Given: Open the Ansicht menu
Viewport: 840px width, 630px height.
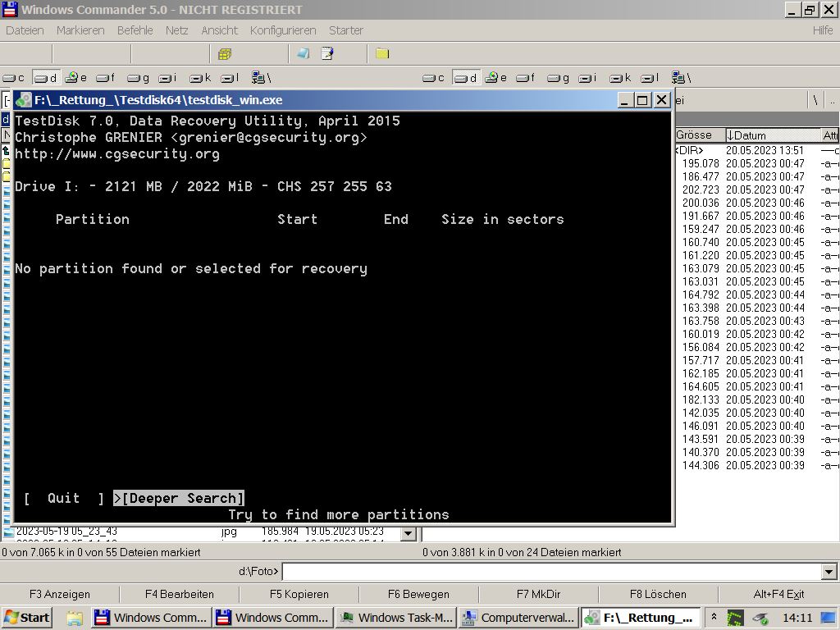Looking at the screenshot, I should [219, 30].
